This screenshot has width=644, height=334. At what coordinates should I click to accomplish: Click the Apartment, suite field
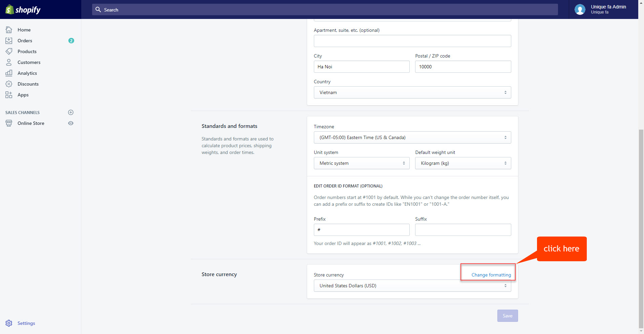(x=412, y=41)
